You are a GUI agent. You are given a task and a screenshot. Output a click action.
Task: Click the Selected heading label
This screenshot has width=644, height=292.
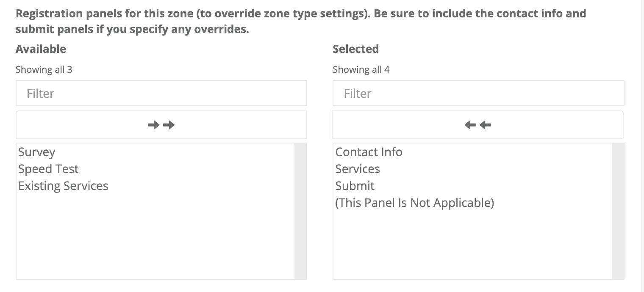point(355,49)
